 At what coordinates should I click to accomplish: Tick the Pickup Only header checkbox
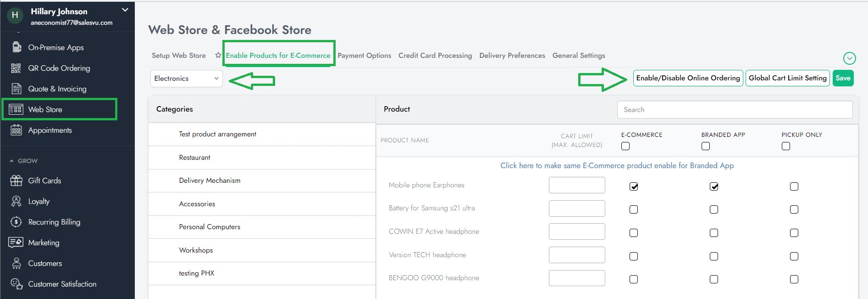point(786,146)
